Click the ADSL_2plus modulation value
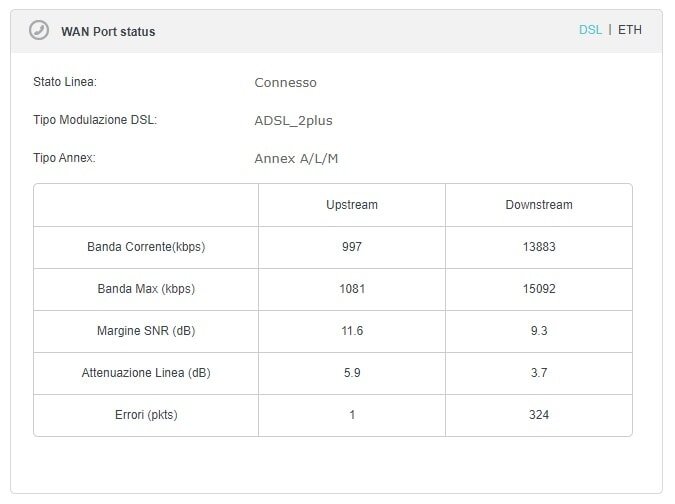 pos(294,121)
